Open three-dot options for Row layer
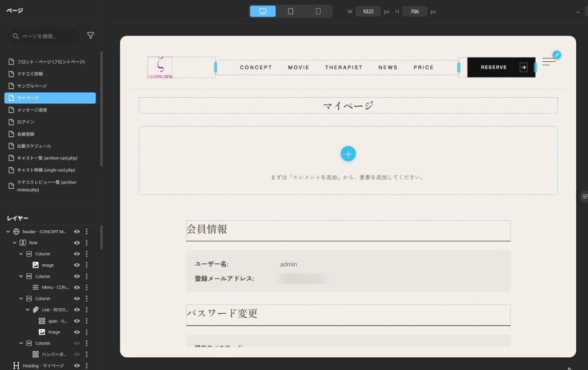 tap(86, 243)
